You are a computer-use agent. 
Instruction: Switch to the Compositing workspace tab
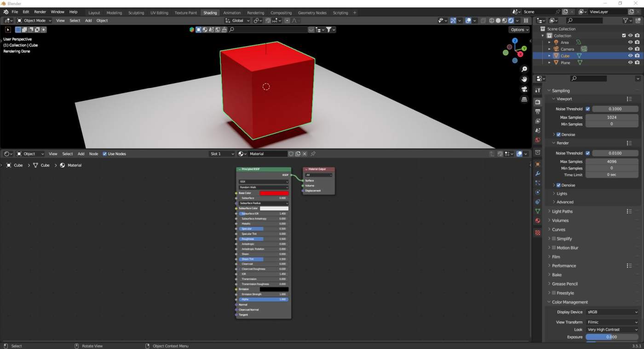pyautogui.click(x=281, y=13)
